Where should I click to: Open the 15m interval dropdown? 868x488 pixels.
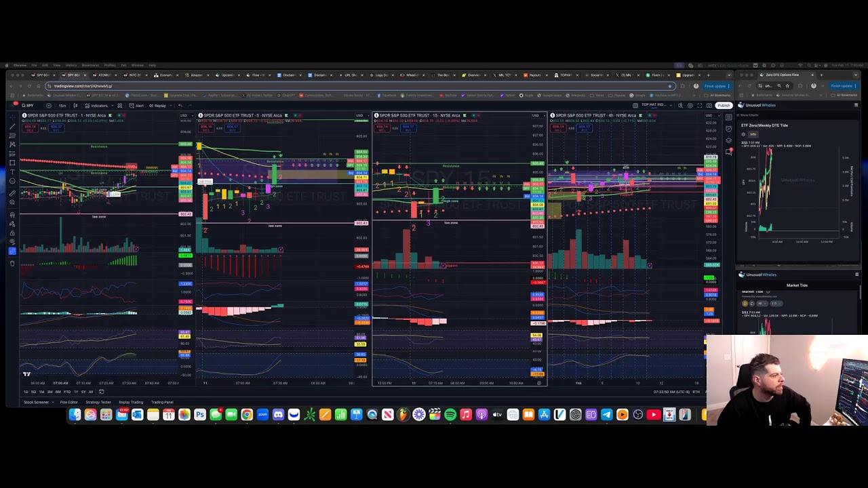pyautogui.click(x=62, y=106)
